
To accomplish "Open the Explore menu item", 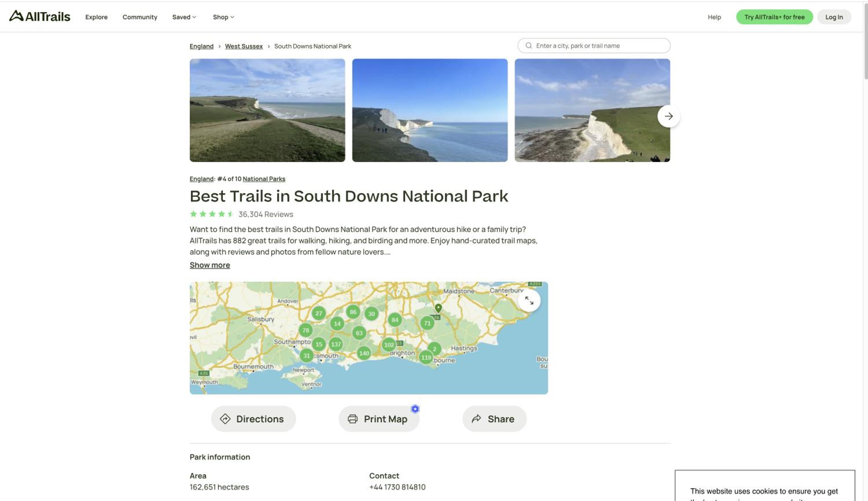I will pyautogui.click(x=96, y=17).
